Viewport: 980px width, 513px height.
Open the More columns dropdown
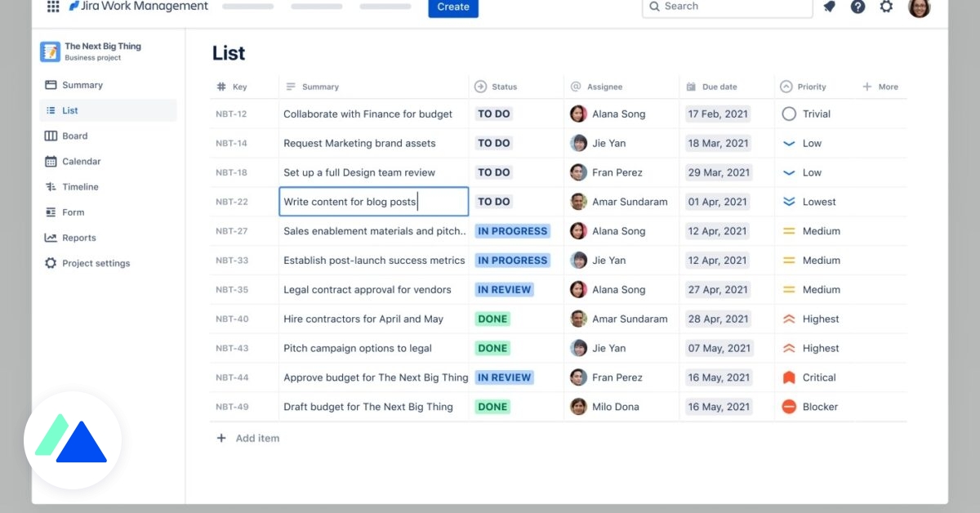[882, 86]
